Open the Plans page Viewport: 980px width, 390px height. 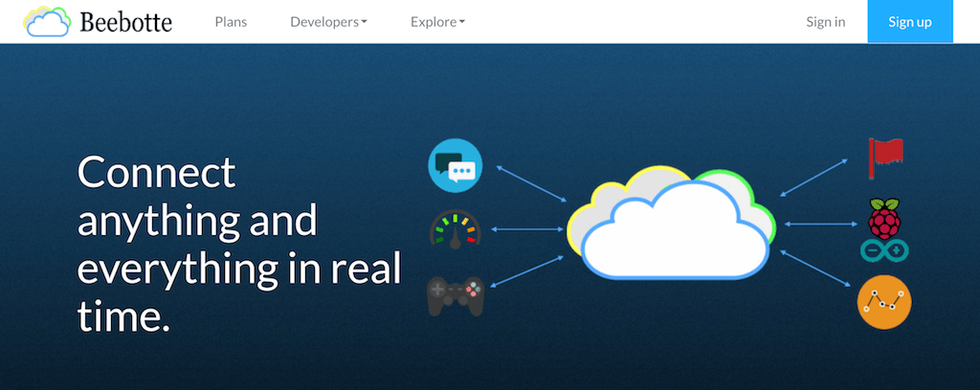231,22
